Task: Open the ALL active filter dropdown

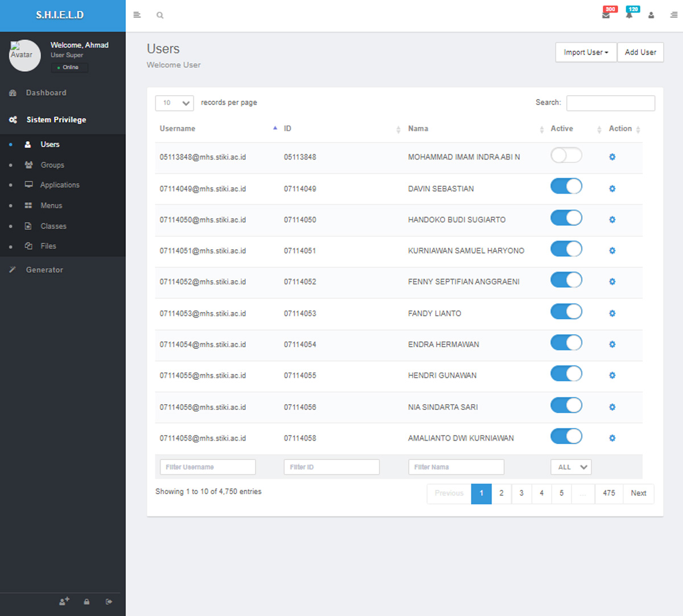Action: pos(571,467)
